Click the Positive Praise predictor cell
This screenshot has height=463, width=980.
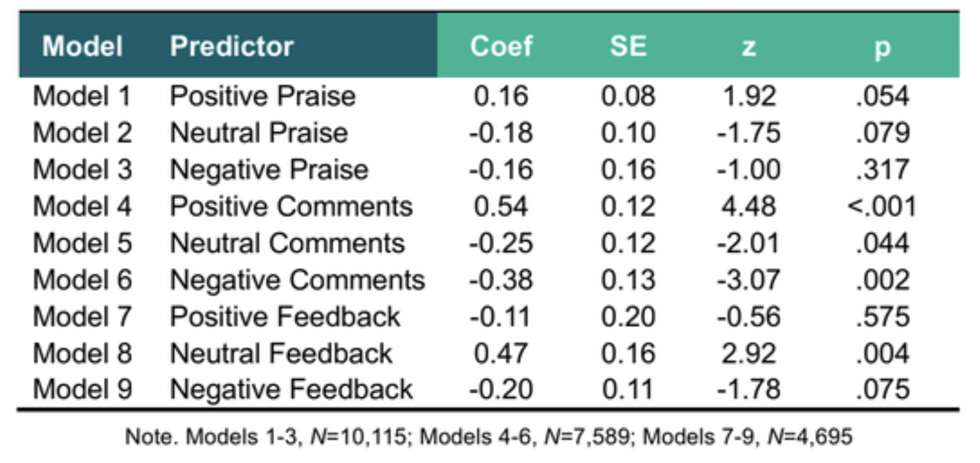pyautogui.click(x=263, y=96)
